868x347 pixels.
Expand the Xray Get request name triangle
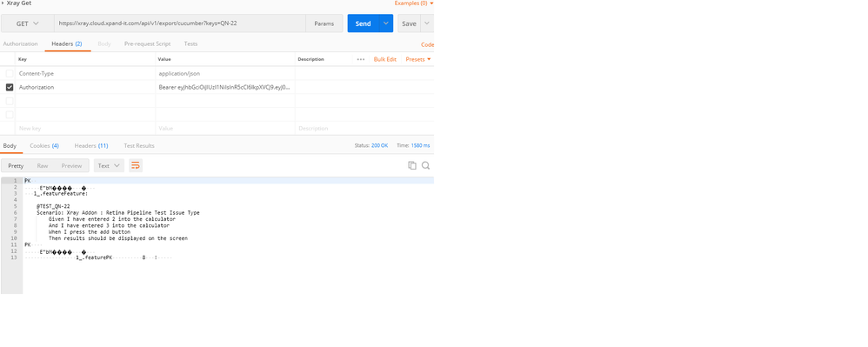[x=3, y=3]
